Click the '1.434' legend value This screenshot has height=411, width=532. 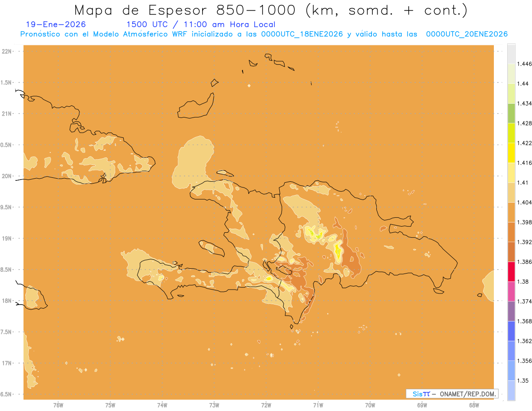tap(524, 103)
